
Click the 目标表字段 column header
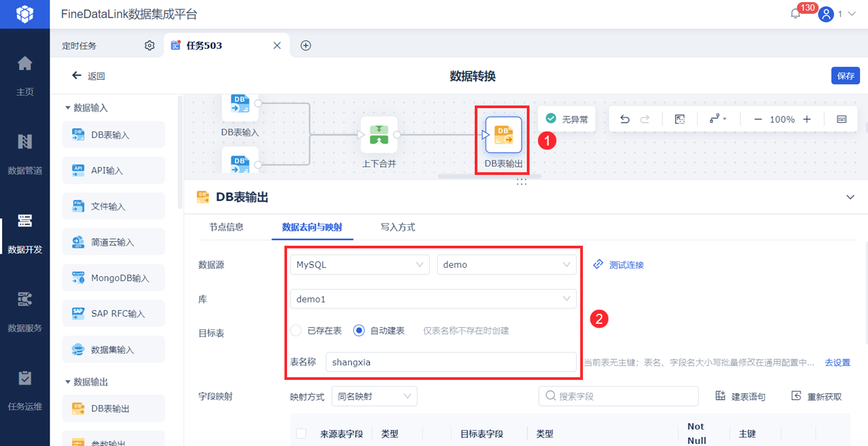(x=481, y=433)
